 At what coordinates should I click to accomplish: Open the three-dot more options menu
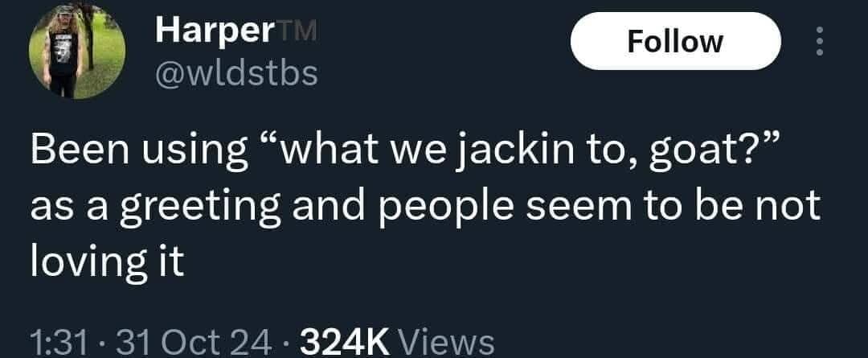[x=821, y=41]
